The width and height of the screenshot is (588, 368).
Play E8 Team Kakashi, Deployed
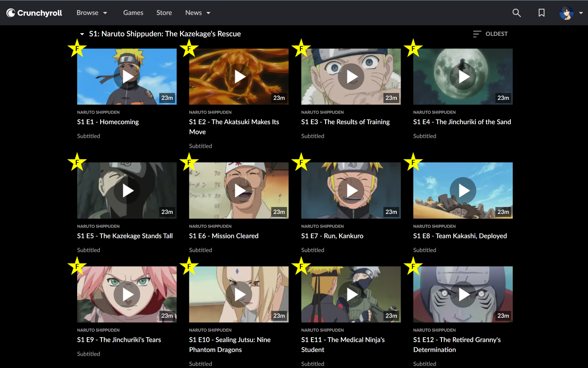tap(463, 190)
